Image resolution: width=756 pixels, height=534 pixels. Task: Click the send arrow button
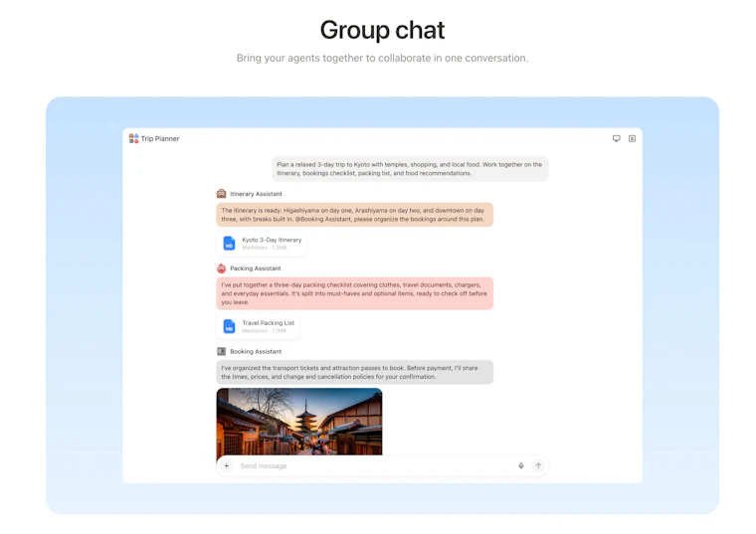[538, 465]
